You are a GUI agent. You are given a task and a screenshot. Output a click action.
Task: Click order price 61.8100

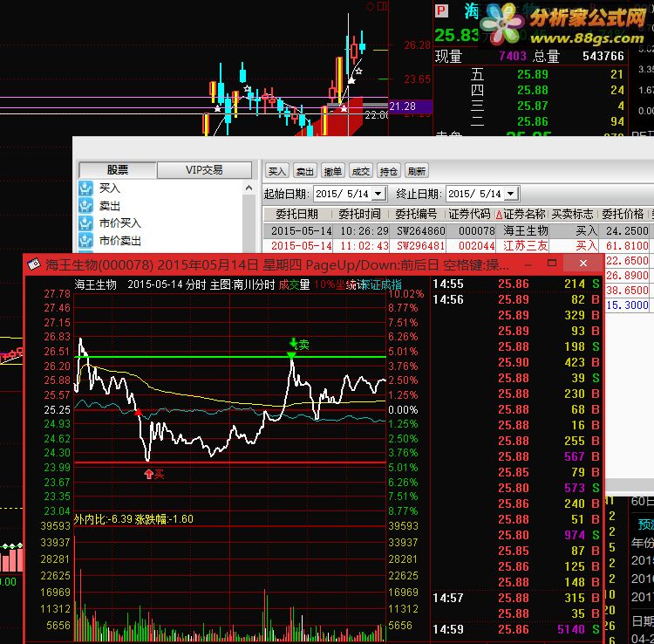click(627, 246)
